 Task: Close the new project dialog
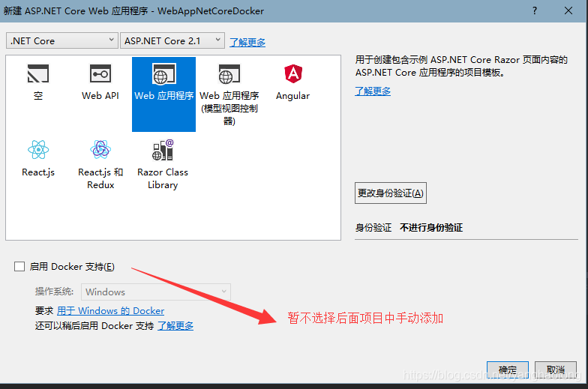[568, 10]
